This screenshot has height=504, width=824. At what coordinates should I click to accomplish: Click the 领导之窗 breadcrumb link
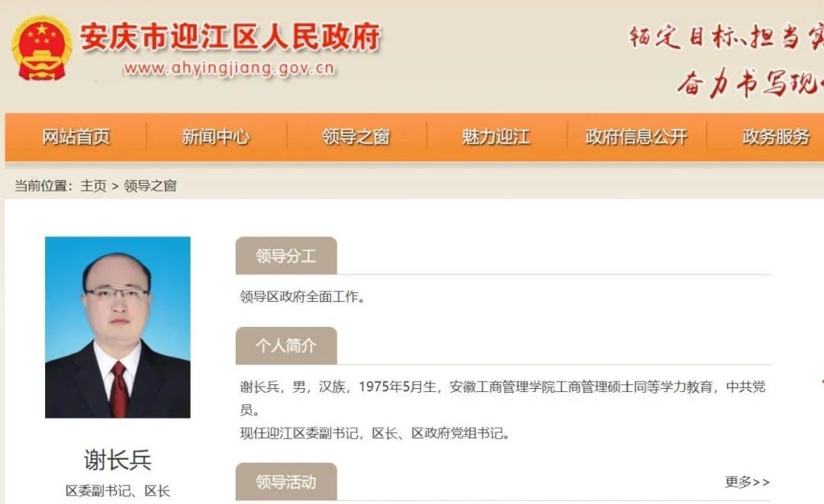(150, 186)
